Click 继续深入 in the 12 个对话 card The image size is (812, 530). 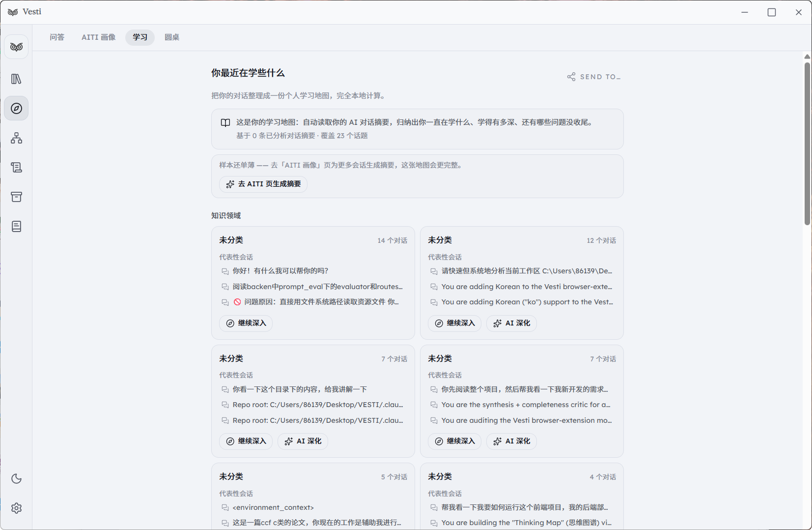click(x=454, y=323)
